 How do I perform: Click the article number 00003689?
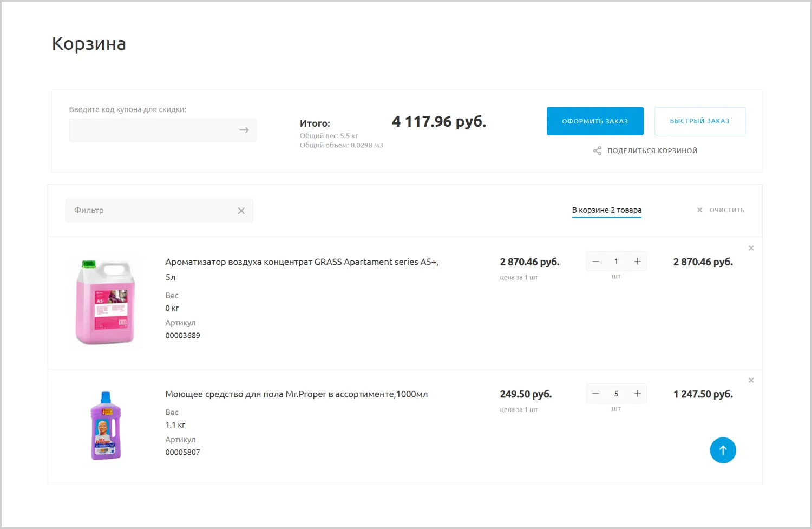182,336
